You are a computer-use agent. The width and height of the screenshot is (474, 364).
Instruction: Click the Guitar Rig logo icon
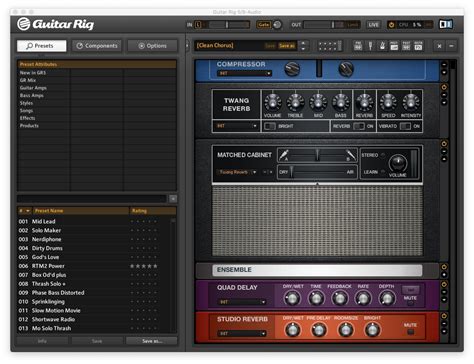(23, 24)
